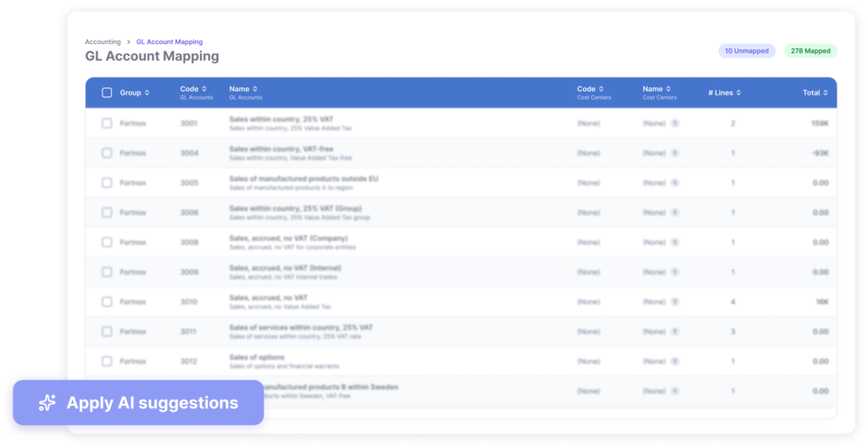Viewport: 868px width, 448px height.
Task: Click lines count 4 in row 3010
Action: tap(733, 302)
